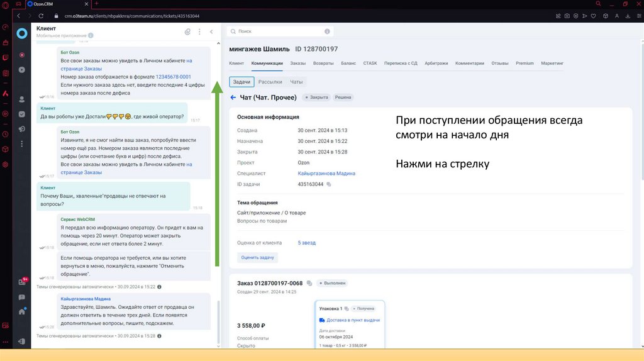Open the browser downloads icon
The image size is (644, 361).
point(628,16)
